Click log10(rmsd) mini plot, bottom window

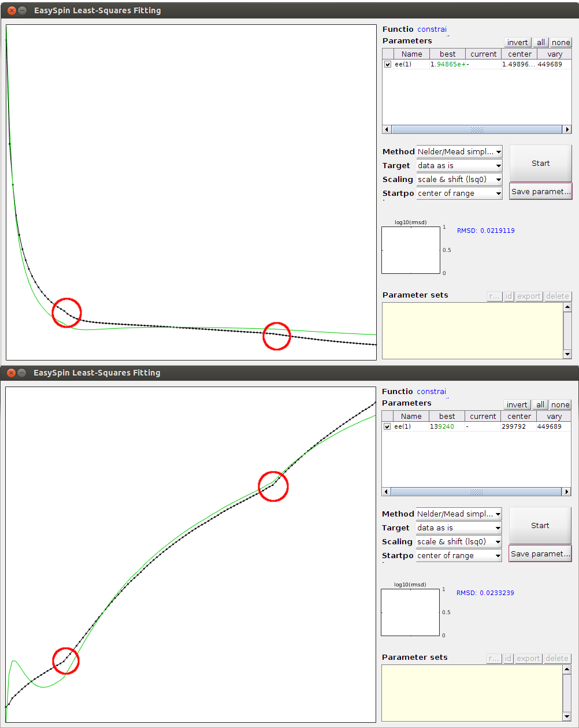coord(410,612)
